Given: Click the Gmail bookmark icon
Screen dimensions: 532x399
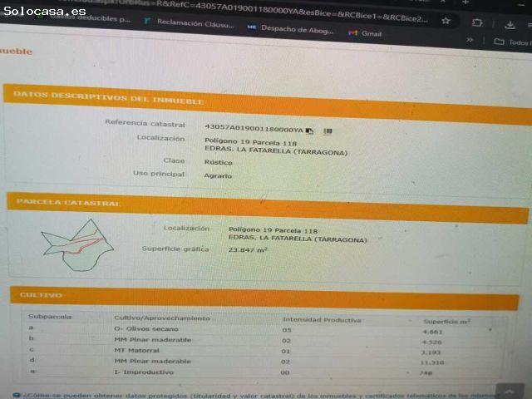Looking at the screenshot, I should (352, 33).
